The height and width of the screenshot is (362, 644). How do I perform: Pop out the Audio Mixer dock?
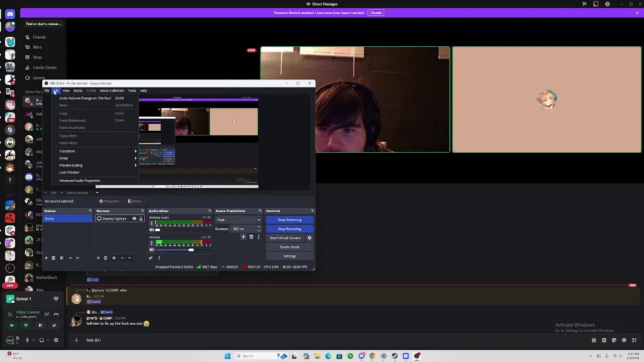210,211
